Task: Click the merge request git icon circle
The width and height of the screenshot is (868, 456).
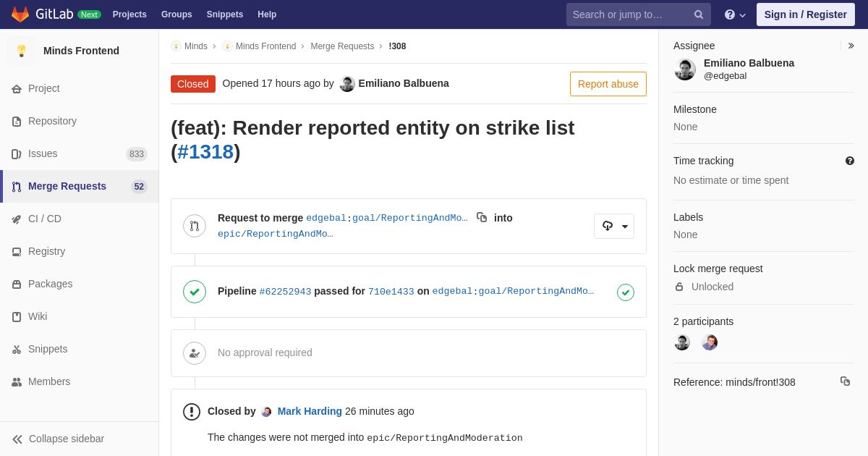Action: (x=195, y=226)
